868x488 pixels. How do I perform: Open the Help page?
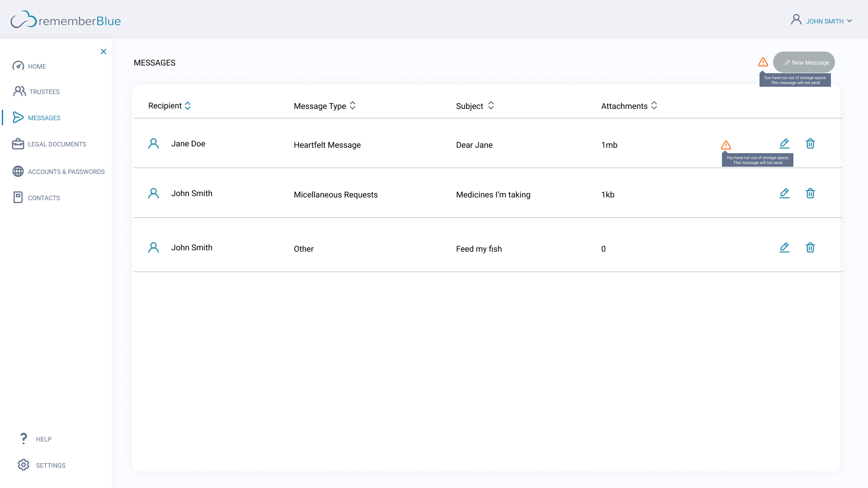[x=43, y=439]
